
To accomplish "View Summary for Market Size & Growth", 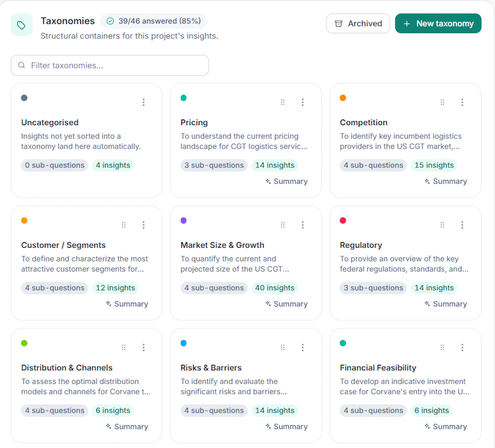I will point(286,304).
